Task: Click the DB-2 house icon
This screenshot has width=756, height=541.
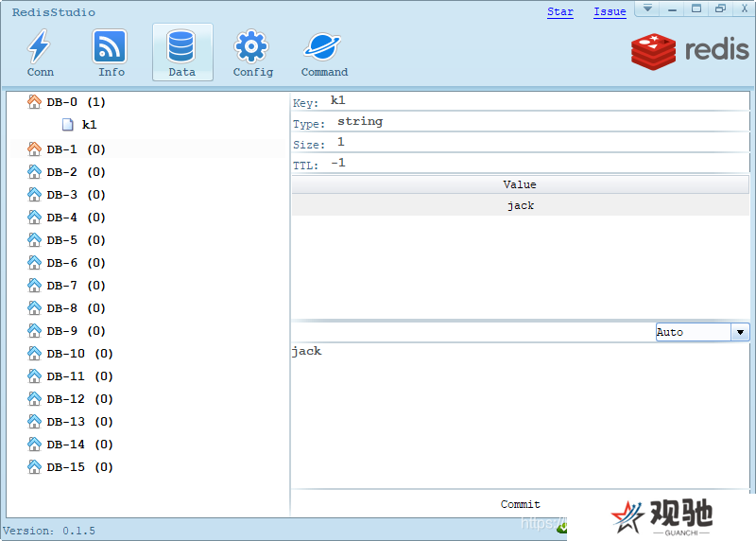Action: coord(35,171)
